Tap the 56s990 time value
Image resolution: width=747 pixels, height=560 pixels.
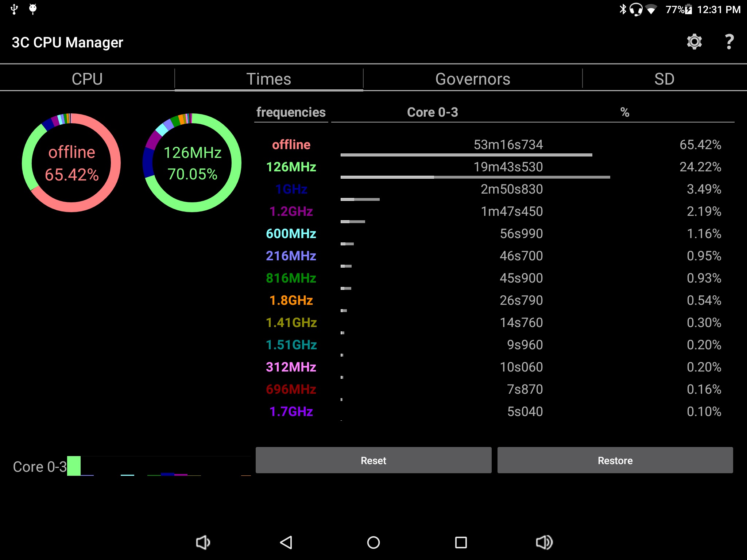click(521, 234)
